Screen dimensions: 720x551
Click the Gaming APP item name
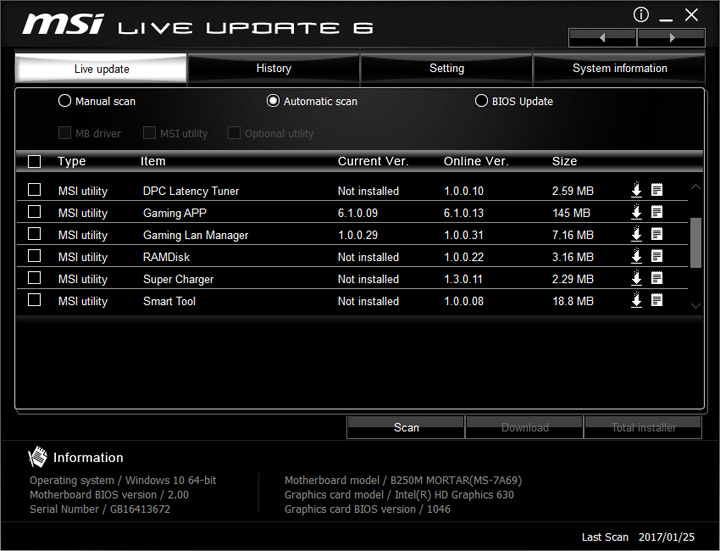click(174, 213)
